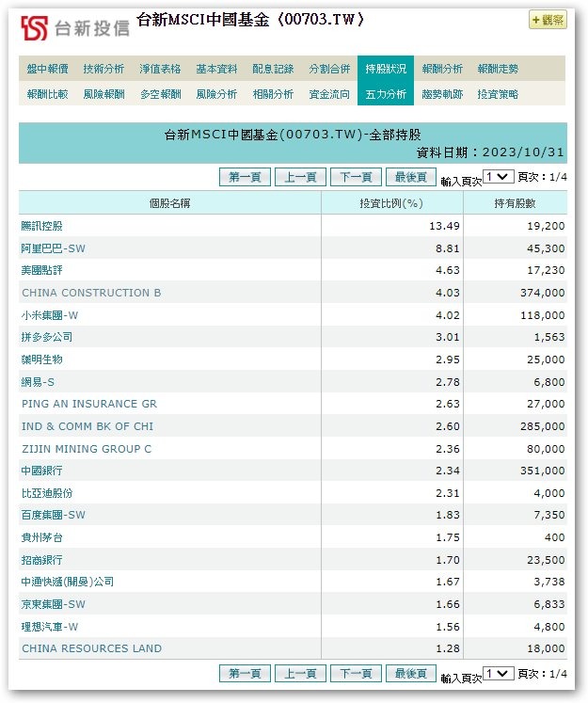The width and height of the screenshot is (588, 703).
Task: Open 中通快遞(開曼)公司 link
Action: pos(67,582)
